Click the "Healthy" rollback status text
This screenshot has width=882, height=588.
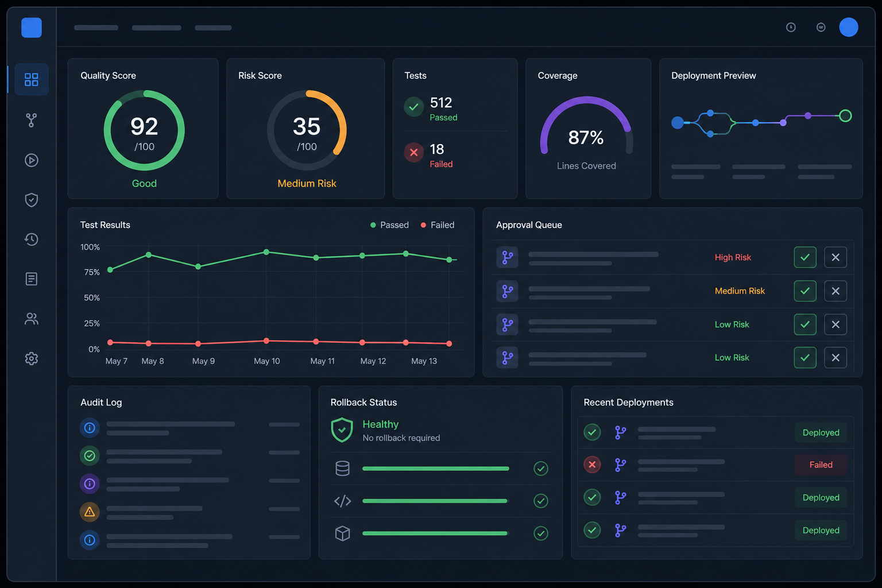click(x=381, y=424)
